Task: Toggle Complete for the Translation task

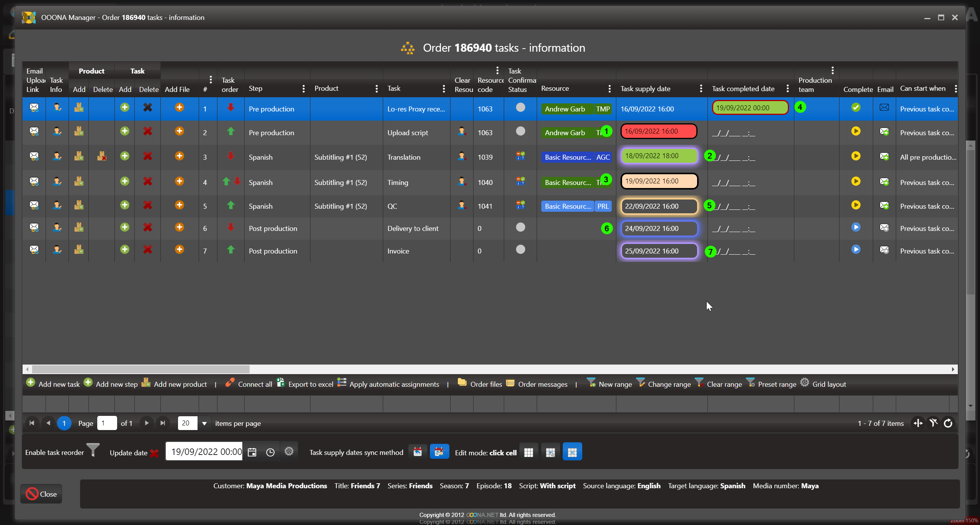Action: [x=856, y=156]
